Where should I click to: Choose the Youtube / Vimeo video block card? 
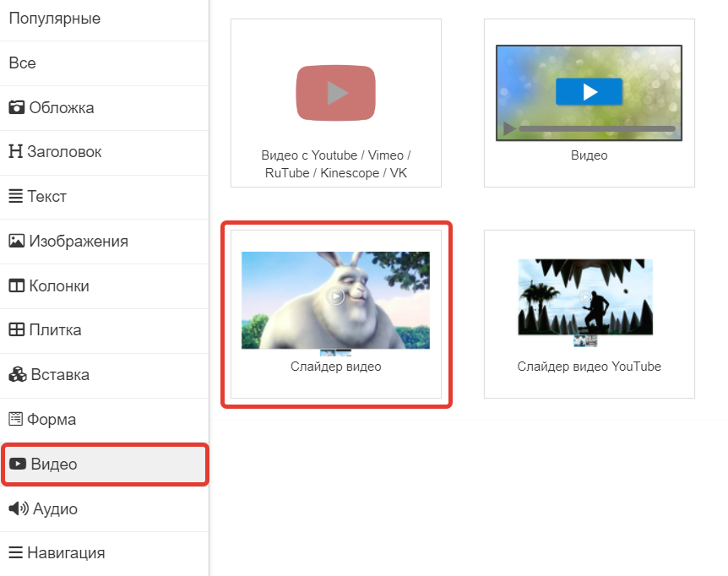coord(335,103)
